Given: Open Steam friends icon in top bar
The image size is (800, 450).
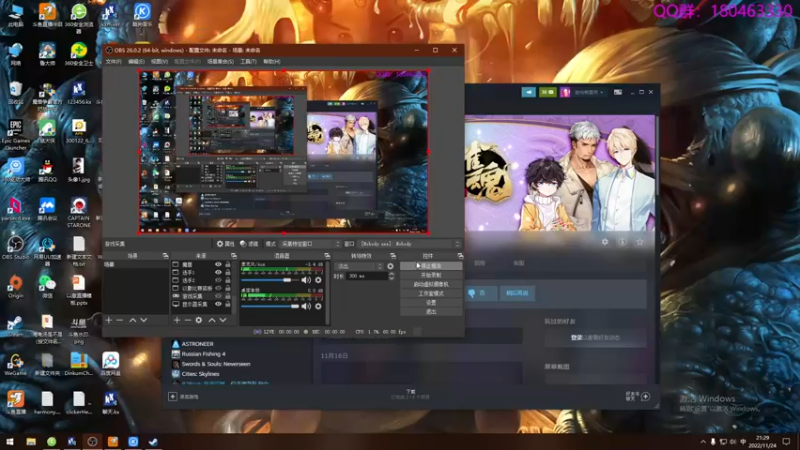Looking at the screenshot, I should pyautogui.click(x=547, y=92).
